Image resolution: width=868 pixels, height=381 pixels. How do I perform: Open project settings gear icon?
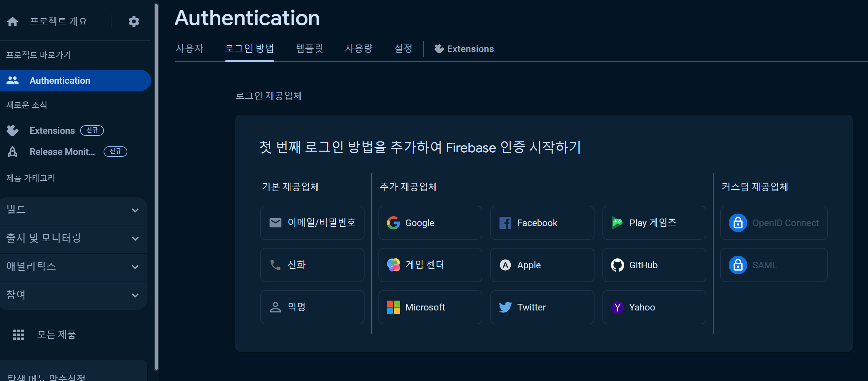(134, 21)
